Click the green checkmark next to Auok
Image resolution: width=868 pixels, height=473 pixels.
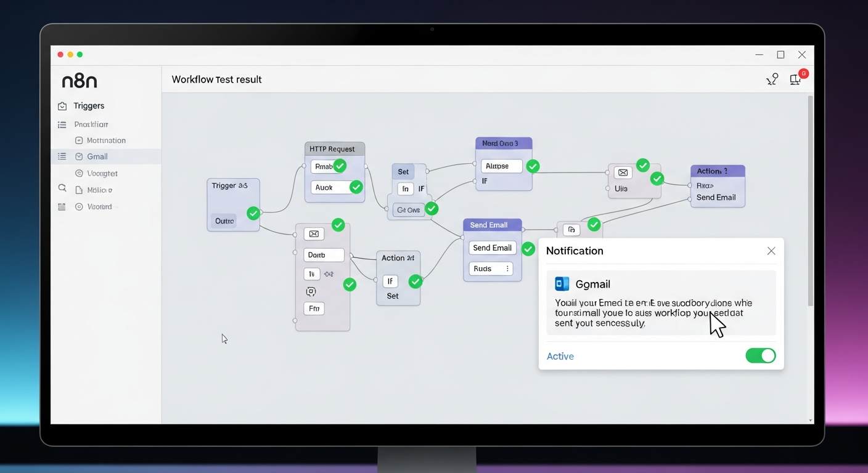tap(356, 187)
